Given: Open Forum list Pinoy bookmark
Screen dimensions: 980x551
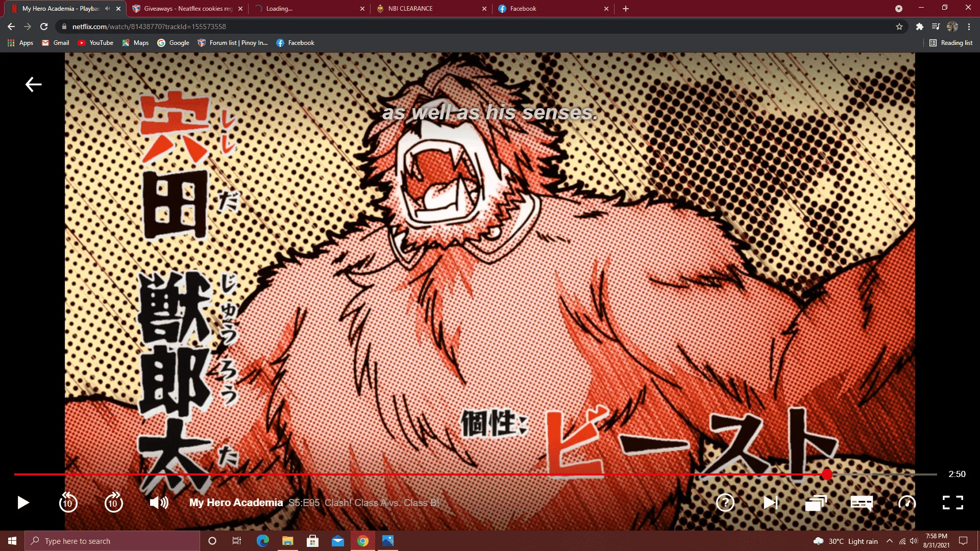Looking at the screenshot, I should (233, 43).
